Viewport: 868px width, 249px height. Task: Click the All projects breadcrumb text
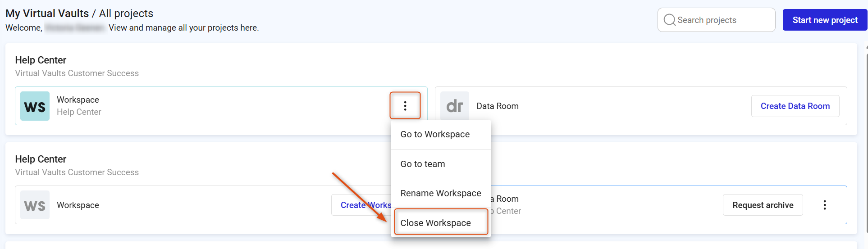[x=126, y=14]
